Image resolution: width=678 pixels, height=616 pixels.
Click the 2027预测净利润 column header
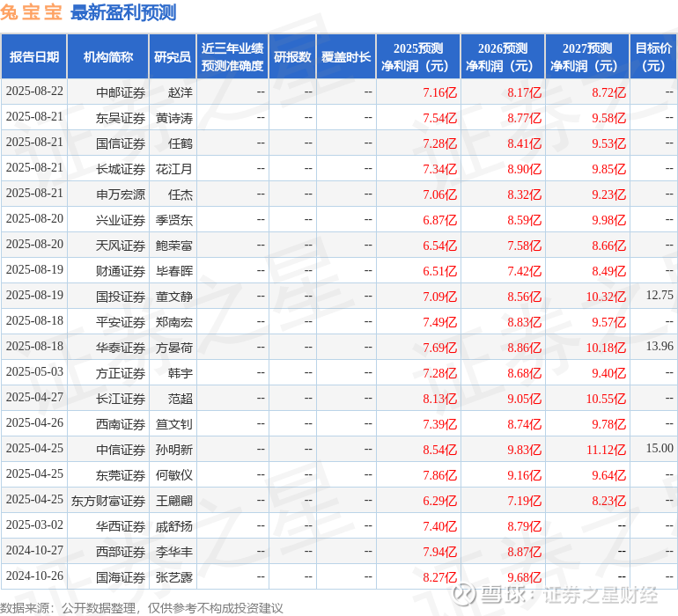click(587, 56)
